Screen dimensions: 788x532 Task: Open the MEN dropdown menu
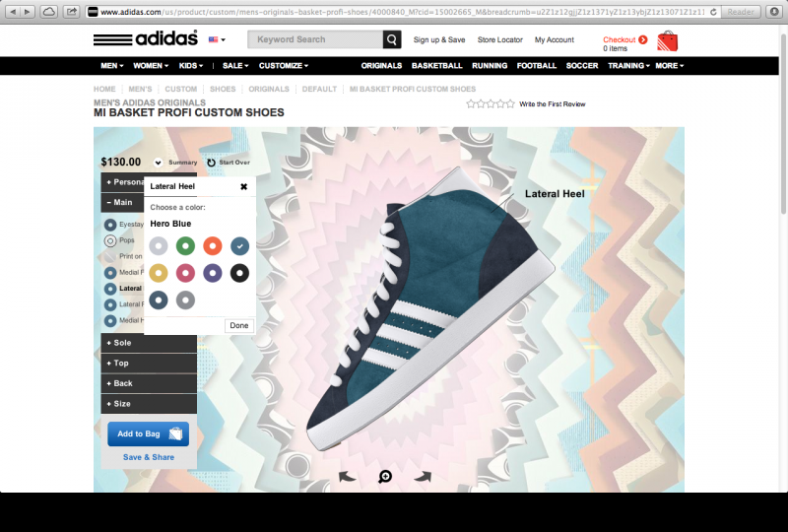pyautogui.click(x=112, y=65)
